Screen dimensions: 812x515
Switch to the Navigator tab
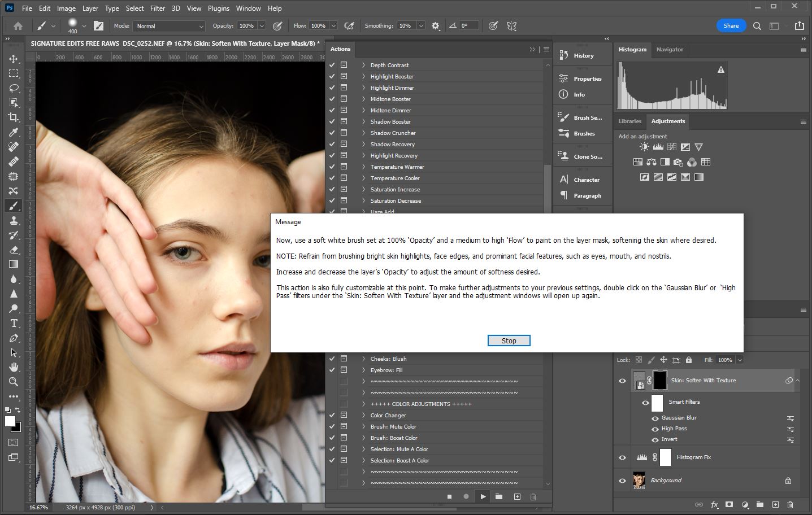(670, 50)
